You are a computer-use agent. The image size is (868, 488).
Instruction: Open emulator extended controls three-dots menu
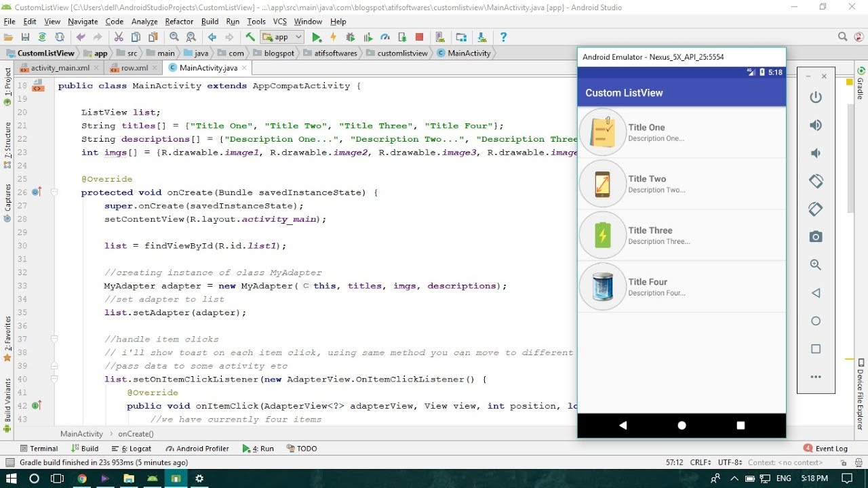pos(816,377)
